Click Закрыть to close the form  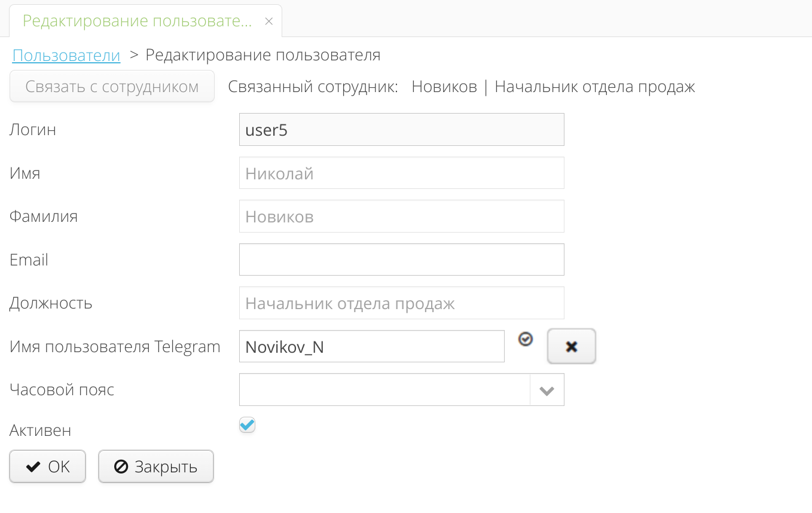(155, 466)
